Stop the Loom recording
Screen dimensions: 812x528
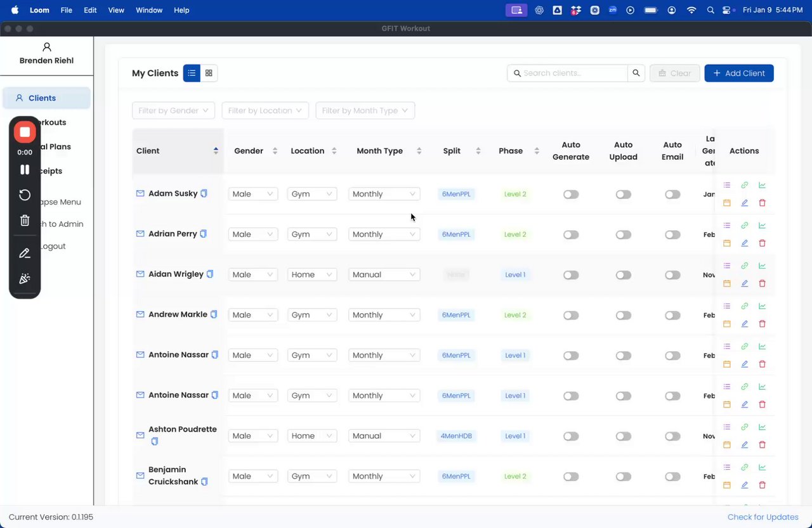tap(25, 132)
